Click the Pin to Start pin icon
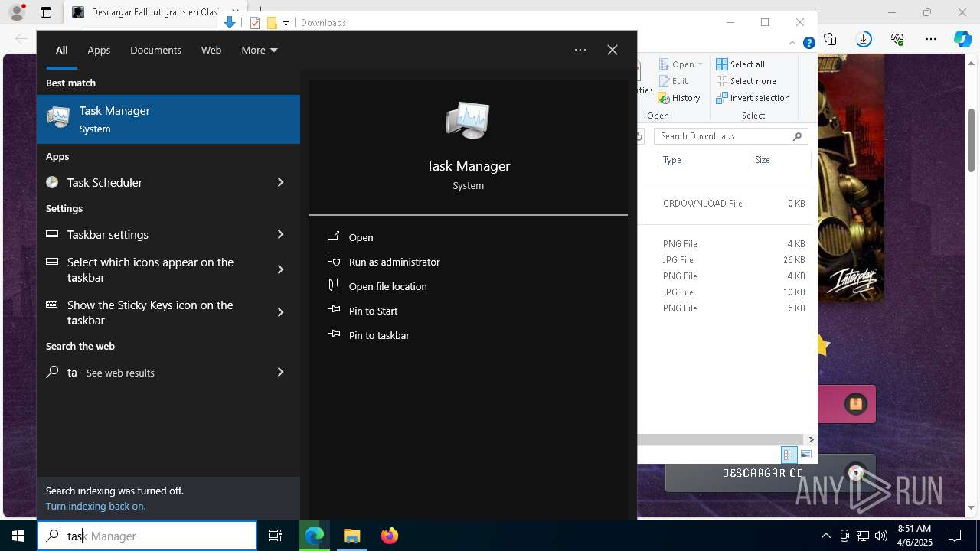Screen dimensions: 980x551 (x=333, y=310)
